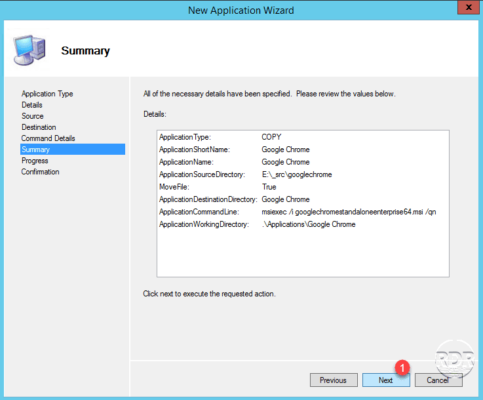Click the ApplicationWorkingDirectory: label

tap(204, 224)
